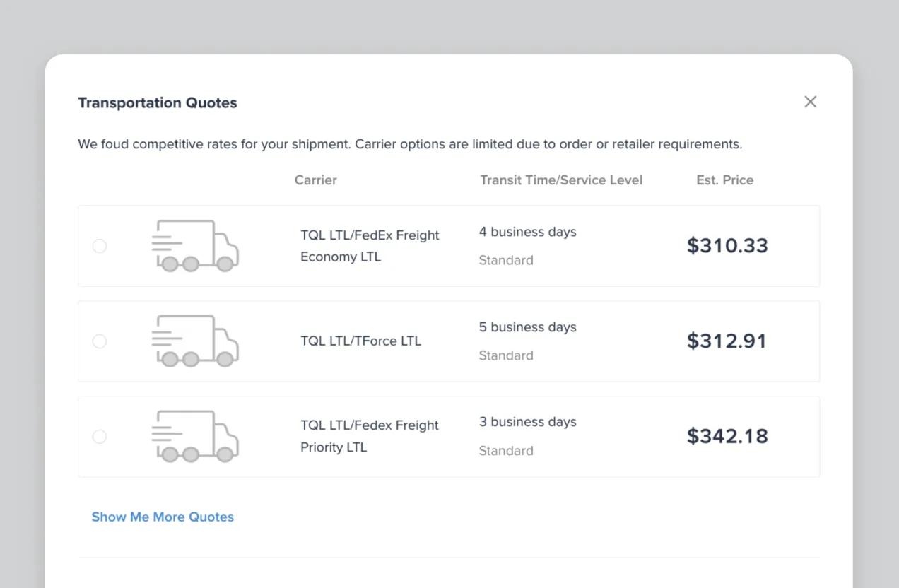Click the Transit Time/Service Level header
899x588 pixels.
tap(561, 180)
